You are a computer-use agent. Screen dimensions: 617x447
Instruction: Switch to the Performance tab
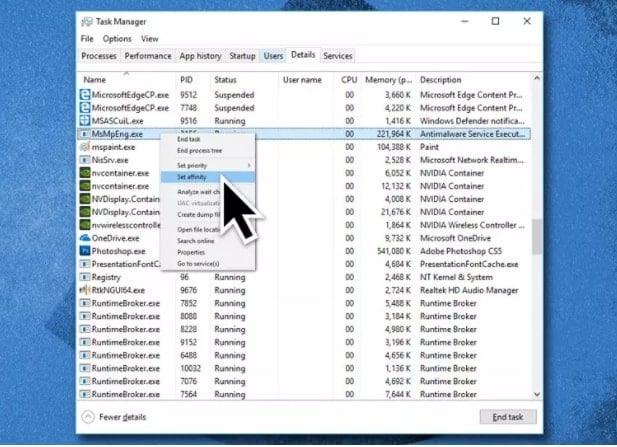point(148,56)
